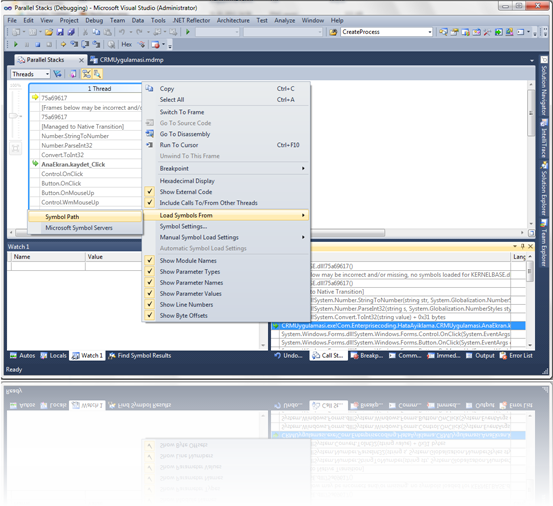The image size is (553, 506).
Task: Adjust the Parallel Stacks zoom slider handle
Action: tap(14, 116)
